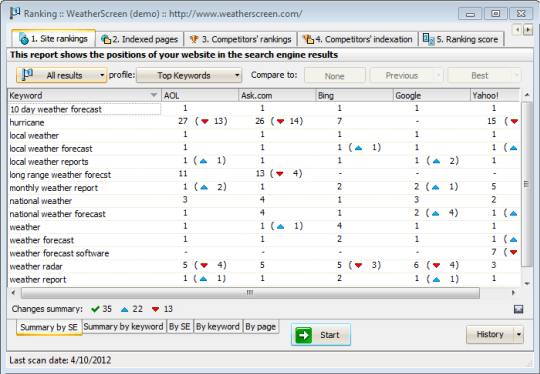Switch to Summary by SE view

[x=49, y=327]
